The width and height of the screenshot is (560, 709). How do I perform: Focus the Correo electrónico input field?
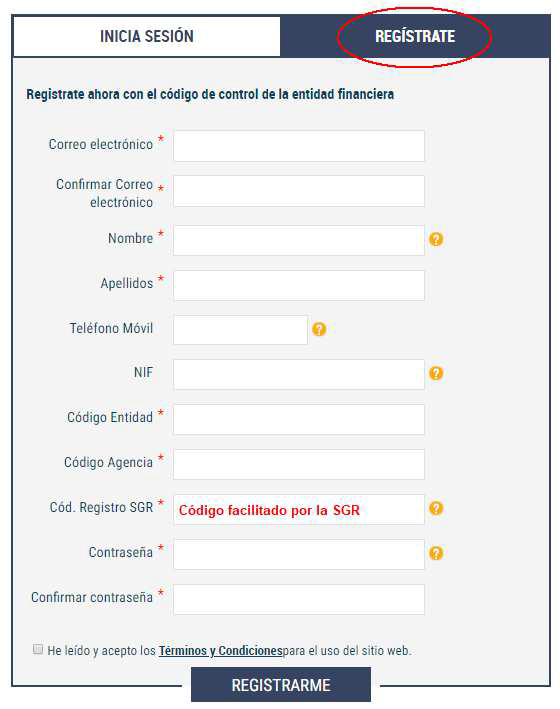(x=299, y=146)
